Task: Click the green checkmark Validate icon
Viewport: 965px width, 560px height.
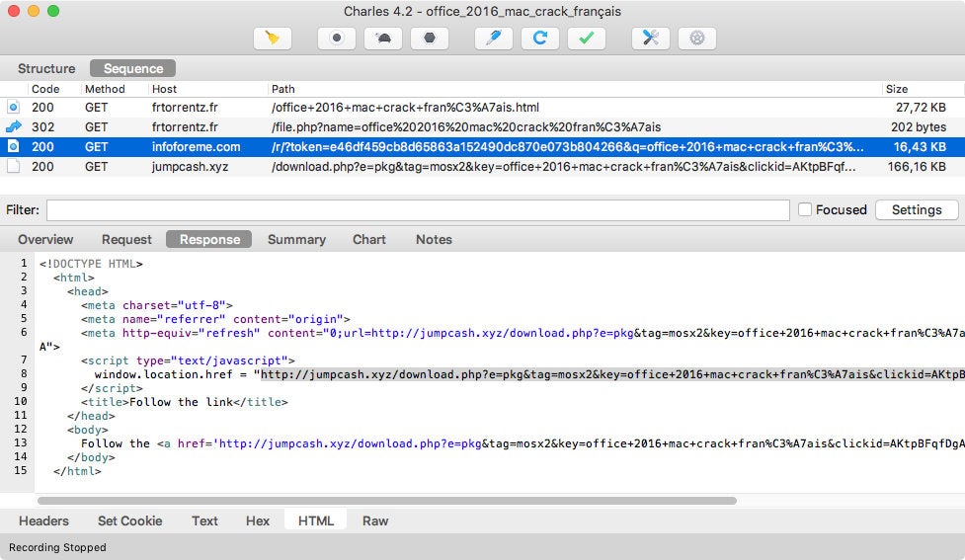Action: tap(587, 39)
